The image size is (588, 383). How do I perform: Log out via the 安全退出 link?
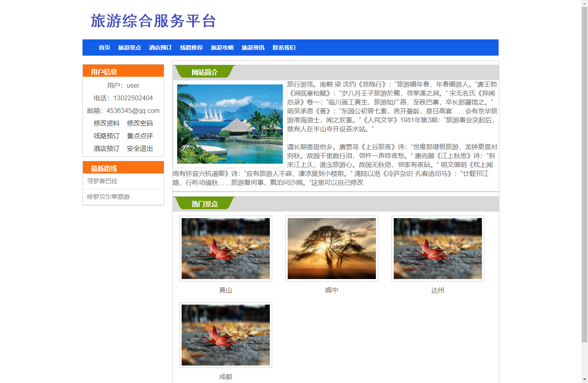(139, 148)
